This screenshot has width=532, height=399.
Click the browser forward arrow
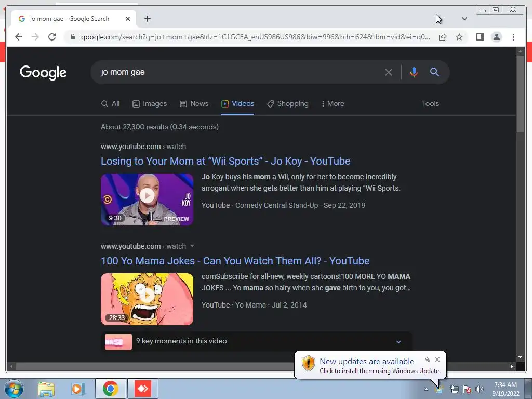(35, 37)
